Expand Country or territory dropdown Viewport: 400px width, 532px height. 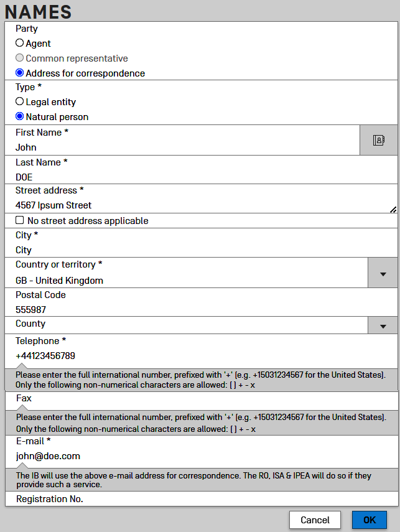coord(383,274)
